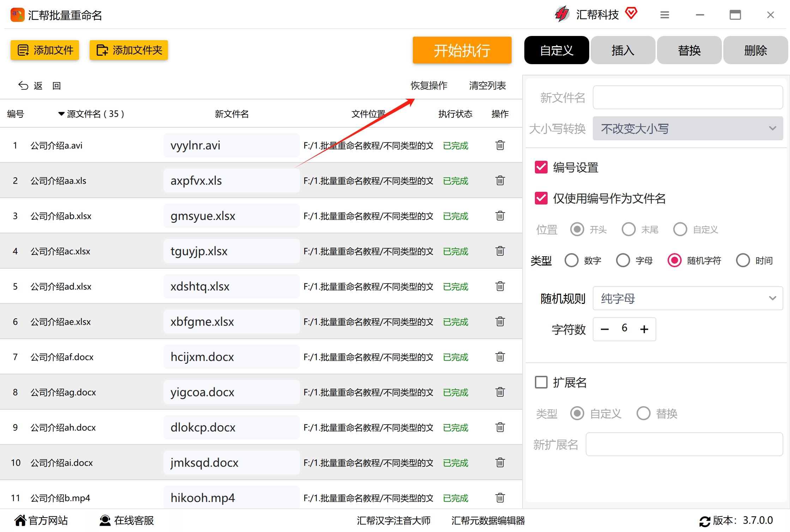Uncheck 仅使用编号作为文件名
Viewport: 790px width, 532px height.
tap(541, 198)
